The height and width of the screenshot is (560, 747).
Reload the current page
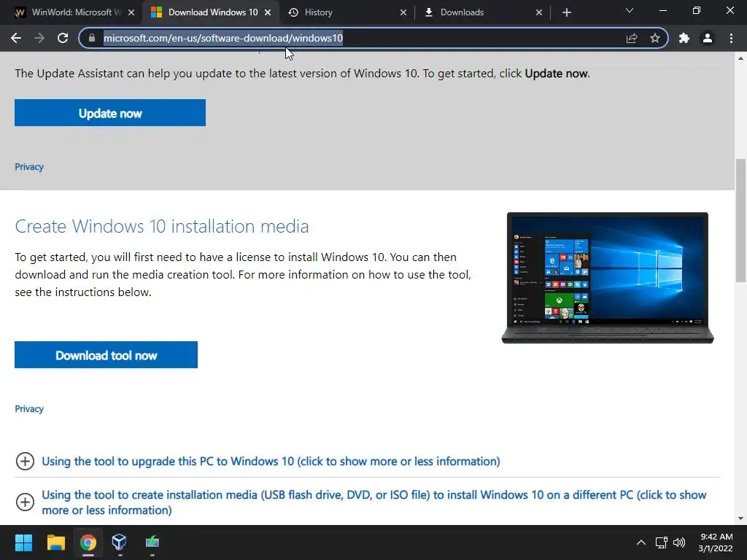point(63,38)
